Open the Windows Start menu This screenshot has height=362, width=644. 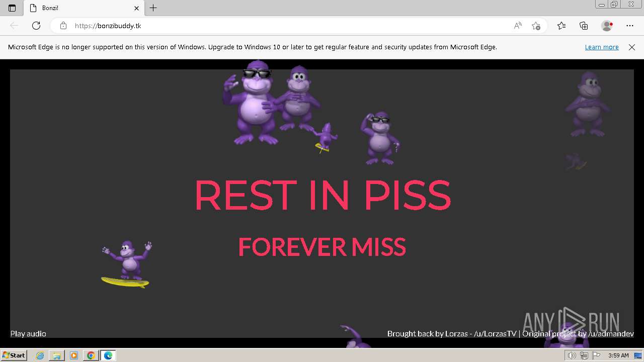pos(14,355)
